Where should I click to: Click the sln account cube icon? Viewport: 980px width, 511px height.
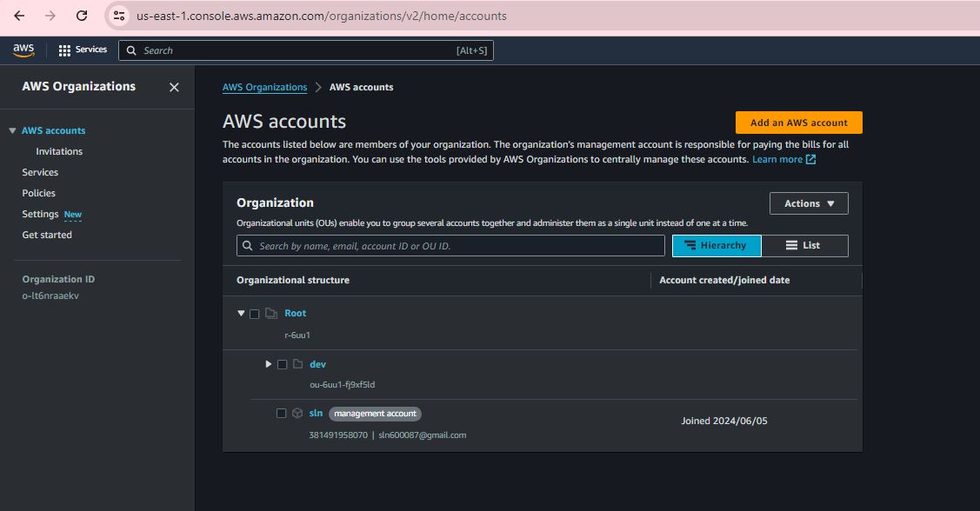[297, 414]
